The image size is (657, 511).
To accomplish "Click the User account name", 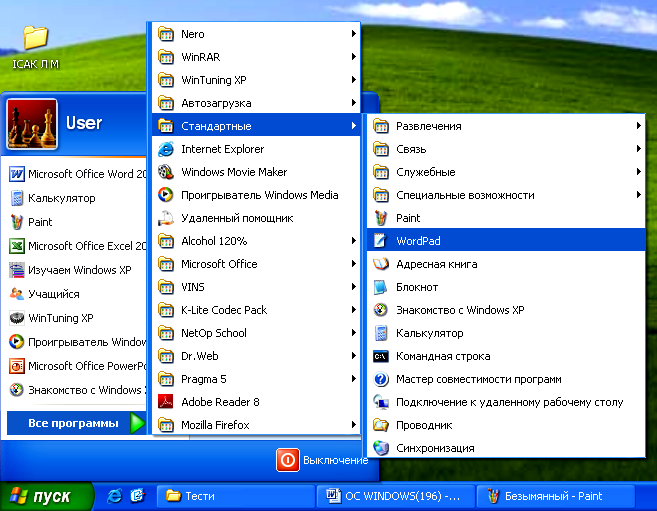I will coord(84,123).
